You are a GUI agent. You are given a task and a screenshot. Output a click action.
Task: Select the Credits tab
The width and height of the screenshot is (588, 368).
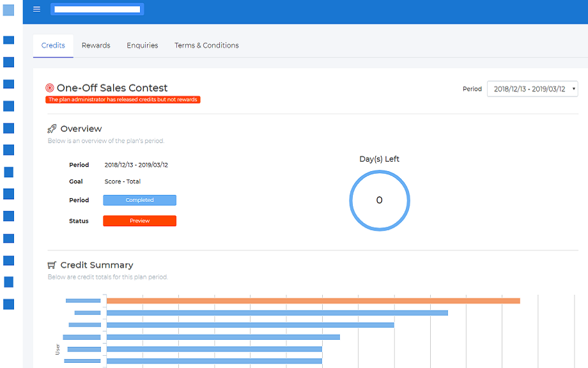[x=52, y=45]
